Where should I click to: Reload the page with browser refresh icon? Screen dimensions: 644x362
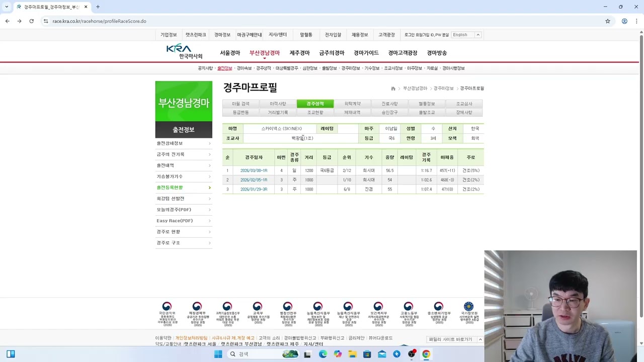coord(31,21)
